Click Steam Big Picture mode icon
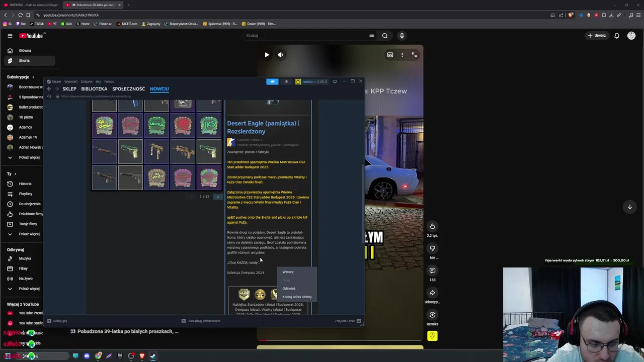 click(x=335, y=81)
